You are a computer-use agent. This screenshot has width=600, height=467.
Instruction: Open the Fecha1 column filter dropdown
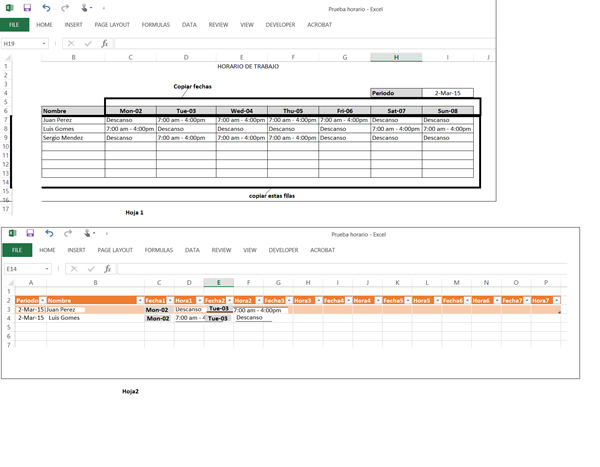170,300
